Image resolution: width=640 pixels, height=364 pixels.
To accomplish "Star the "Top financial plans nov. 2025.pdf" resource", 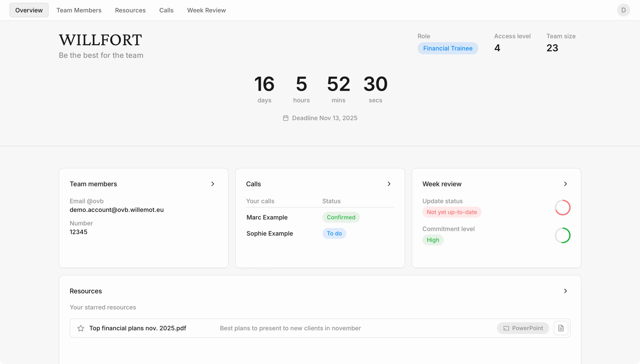I will [x=80, y=328].
